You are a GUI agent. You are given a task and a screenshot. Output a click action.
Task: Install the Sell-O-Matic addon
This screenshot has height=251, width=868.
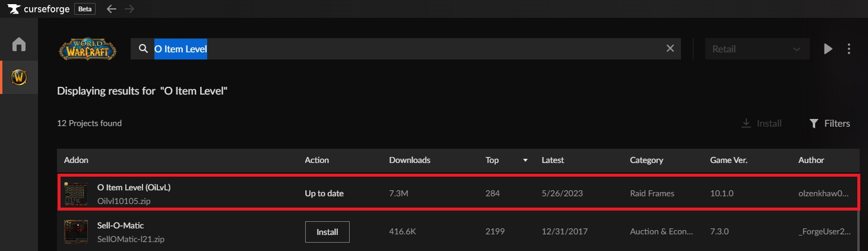click(x=327, y=232)
